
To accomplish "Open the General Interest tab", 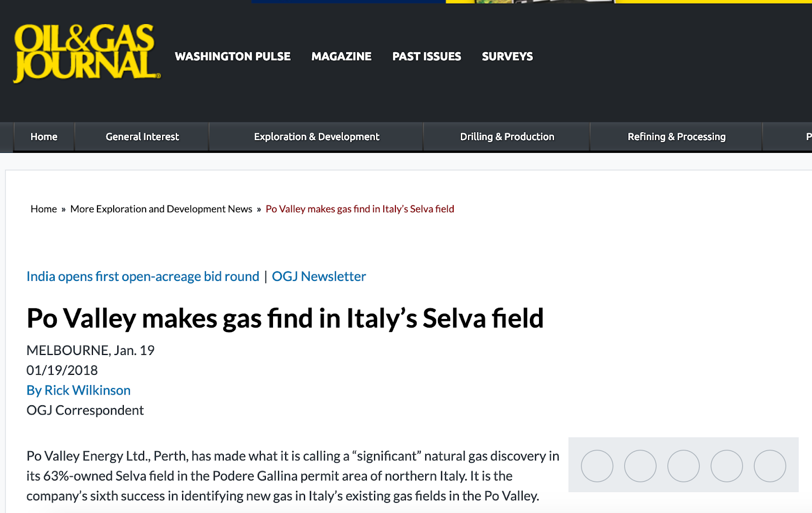I will click(x=142, y=137).
